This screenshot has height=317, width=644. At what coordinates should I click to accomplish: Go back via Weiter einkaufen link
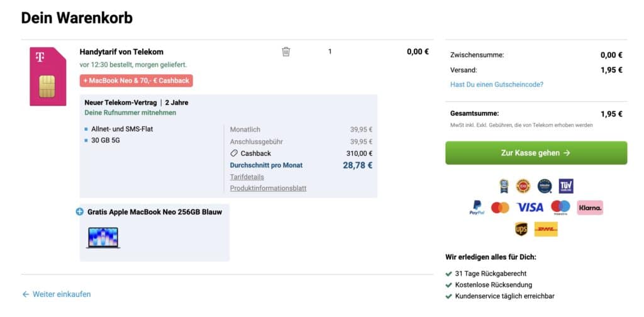coord(56,294)
